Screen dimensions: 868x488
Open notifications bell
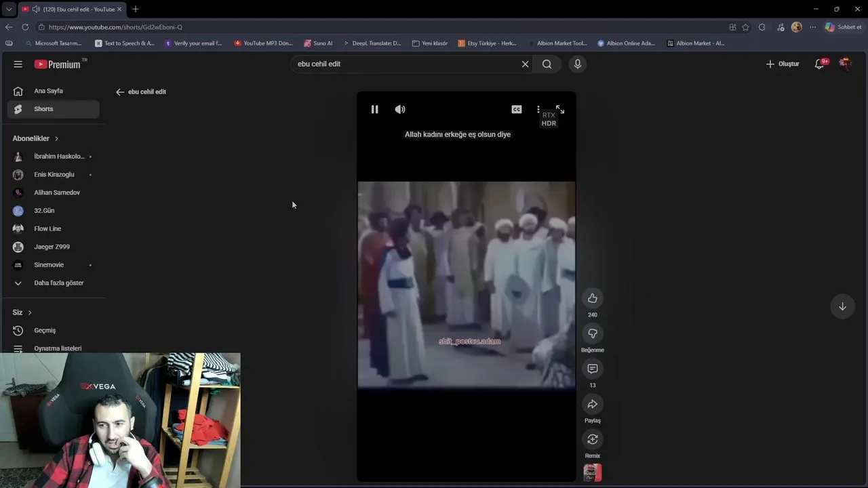click(820, 64)
